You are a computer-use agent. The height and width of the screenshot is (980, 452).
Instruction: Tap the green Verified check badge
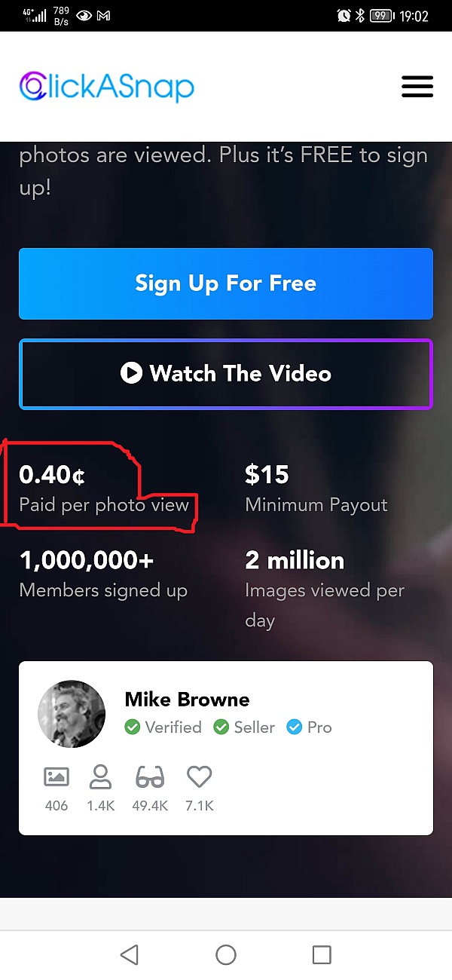coord(133,727)
